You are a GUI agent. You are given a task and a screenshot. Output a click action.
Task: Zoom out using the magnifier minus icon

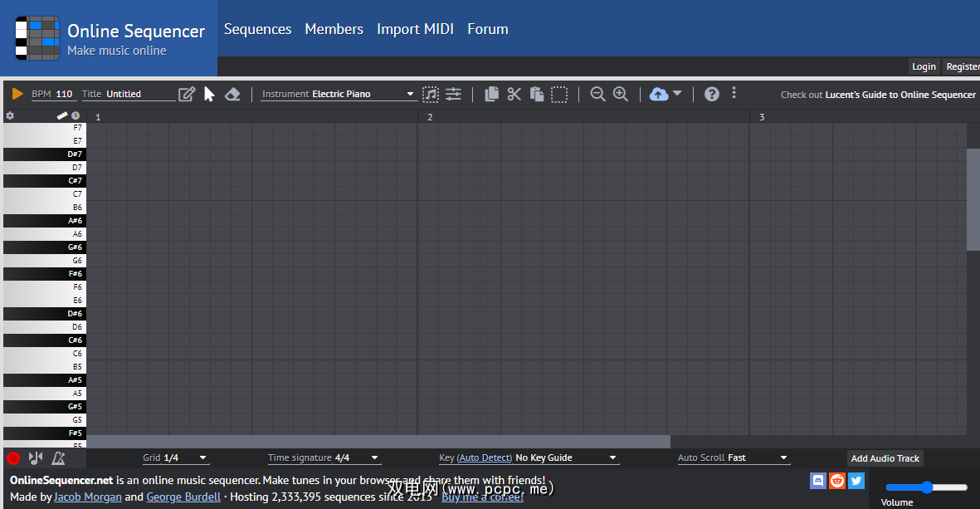597,94
